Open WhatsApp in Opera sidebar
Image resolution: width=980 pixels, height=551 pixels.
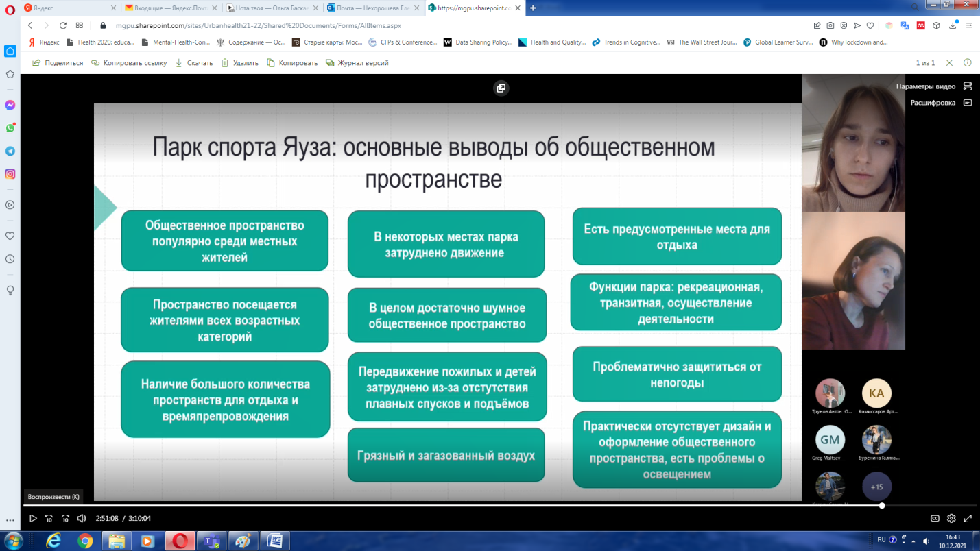10,128
